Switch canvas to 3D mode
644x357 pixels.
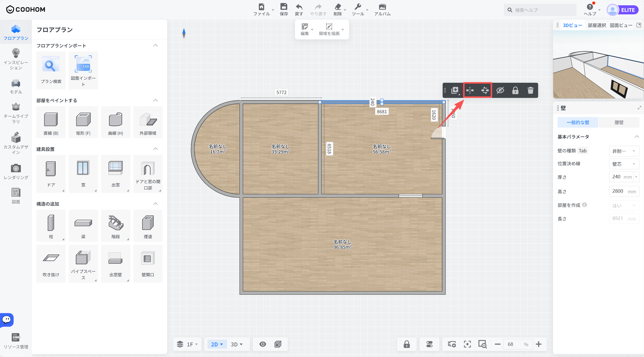point(236,344)
